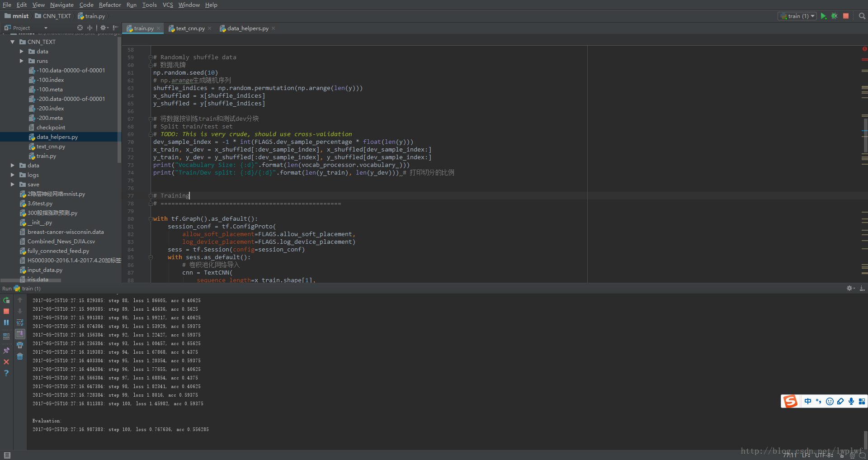The width and height of the screenshot is (868, 460).
Task: Toggle the pin tab icon in Run panel
Action: (6, 351)
